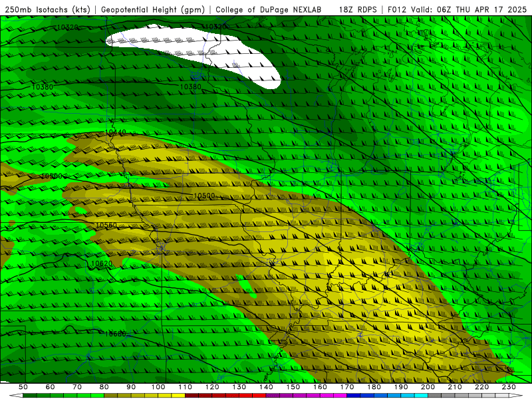The width and height of the screenshot is (532, 399).
Task: Click the 230 value on the color scale
Action: coord(509,387)
